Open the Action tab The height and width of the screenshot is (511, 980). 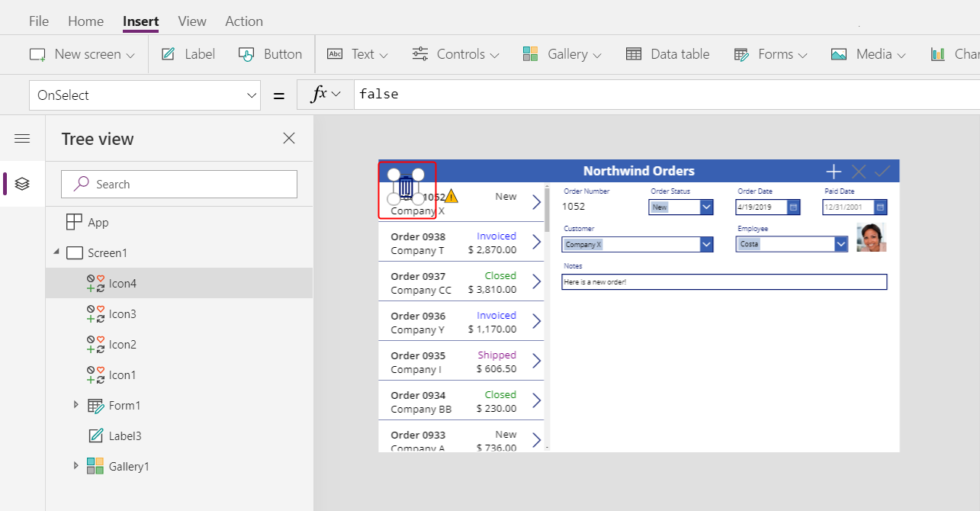244,21
